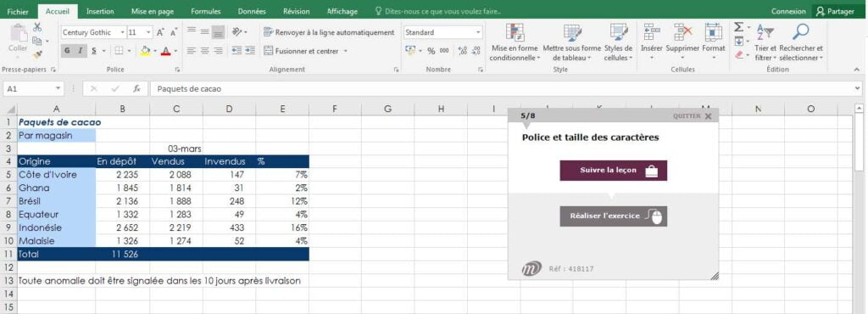Open the Standard number format dropdown
Image resolution: width=868 pixels, height=314 pixels.
[478, 33]
